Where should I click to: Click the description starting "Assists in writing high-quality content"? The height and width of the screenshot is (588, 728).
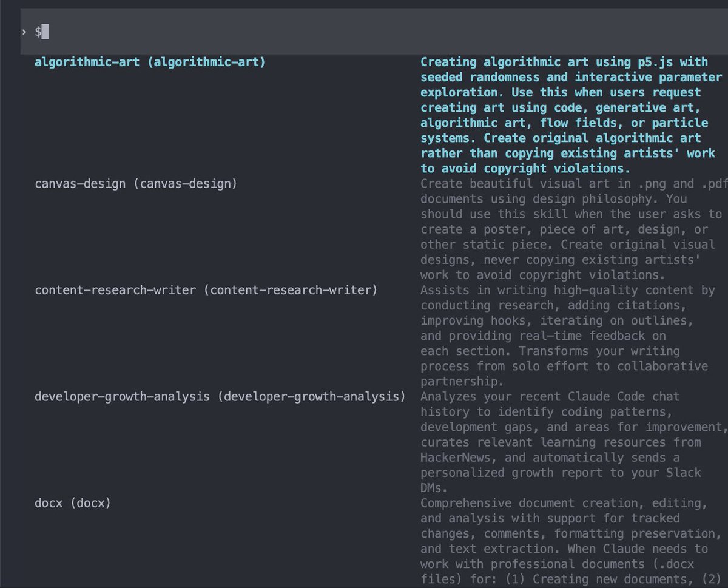(568, 336)
